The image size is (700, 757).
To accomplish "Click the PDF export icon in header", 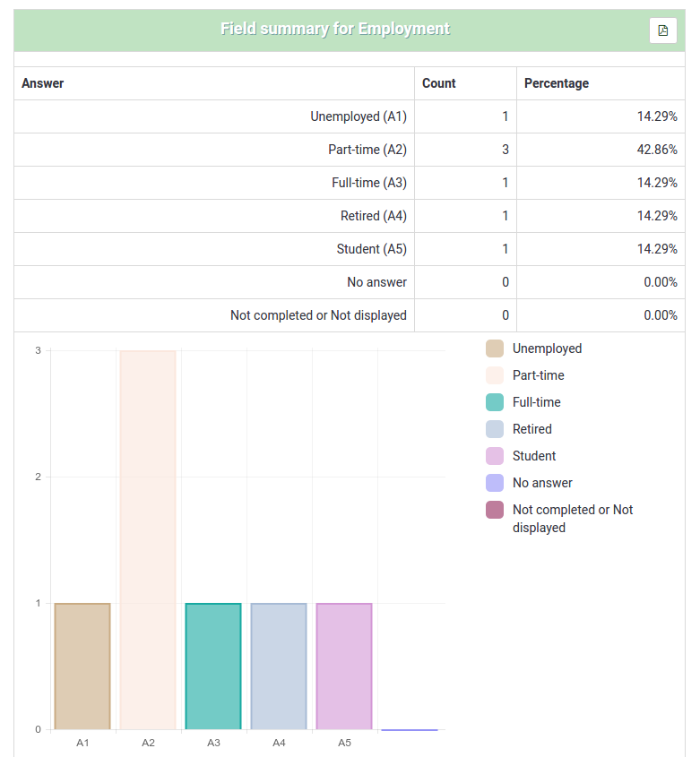I will [662, 30].
